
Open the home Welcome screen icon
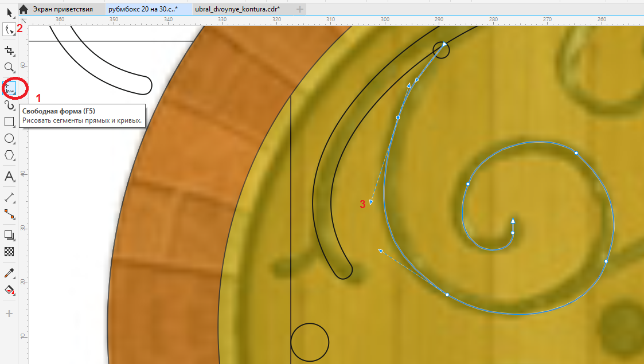click(24, 9)
